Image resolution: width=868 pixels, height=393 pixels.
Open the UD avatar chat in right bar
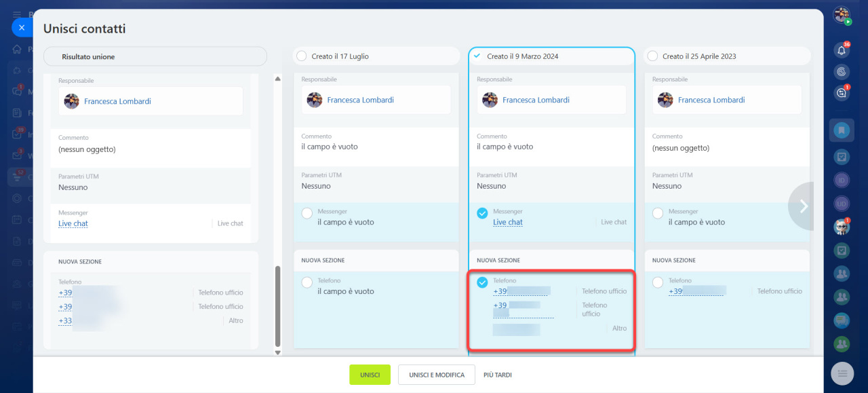coord(842,204)
